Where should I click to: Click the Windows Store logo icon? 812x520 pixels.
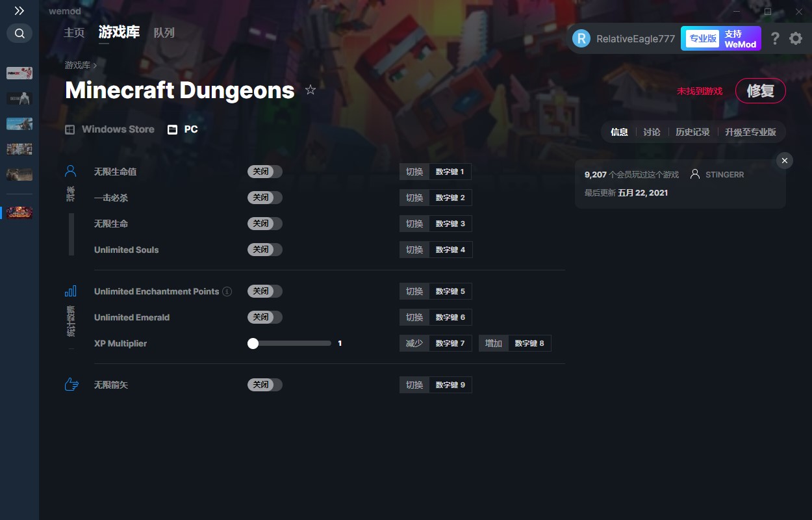point(70,129)
